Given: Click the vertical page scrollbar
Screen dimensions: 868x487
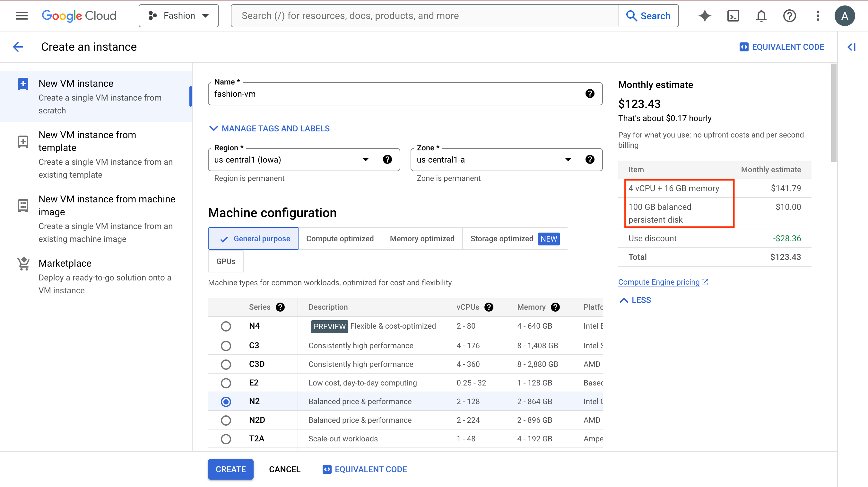Looking at the screenshot, I should tap(833, 113).
